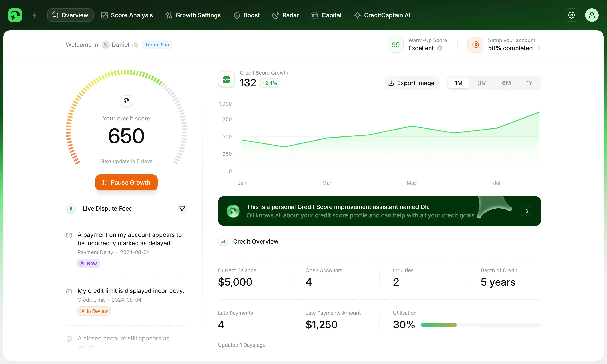Open the payment delay dispute entry

click(x=130, y=239)
